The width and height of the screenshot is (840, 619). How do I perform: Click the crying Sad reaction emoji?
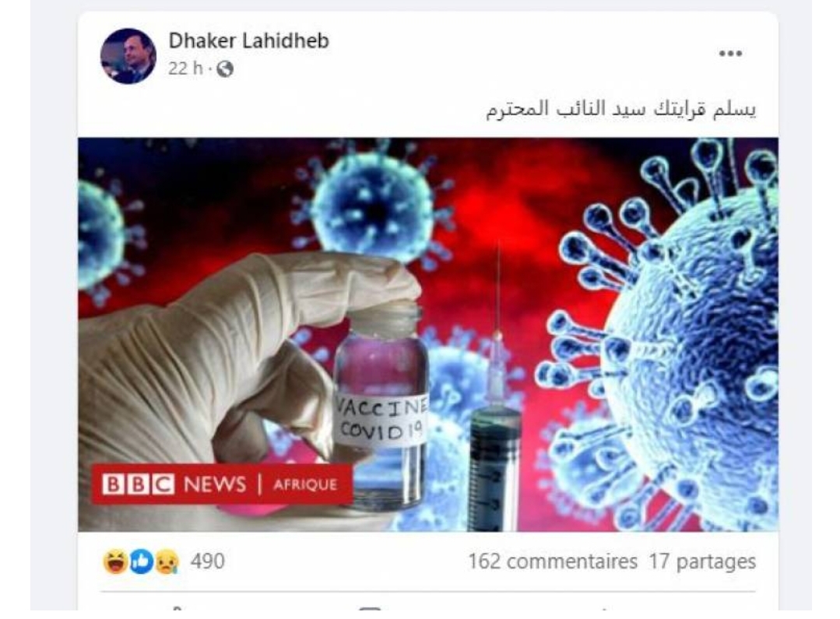pos(167,561)
